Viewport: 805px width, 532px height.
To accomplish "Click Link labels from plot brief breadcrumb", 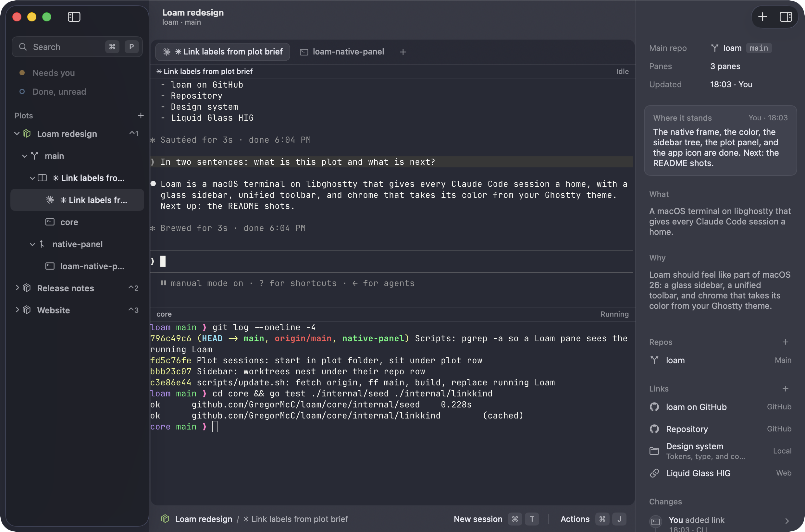I will (x=295, y=519).
